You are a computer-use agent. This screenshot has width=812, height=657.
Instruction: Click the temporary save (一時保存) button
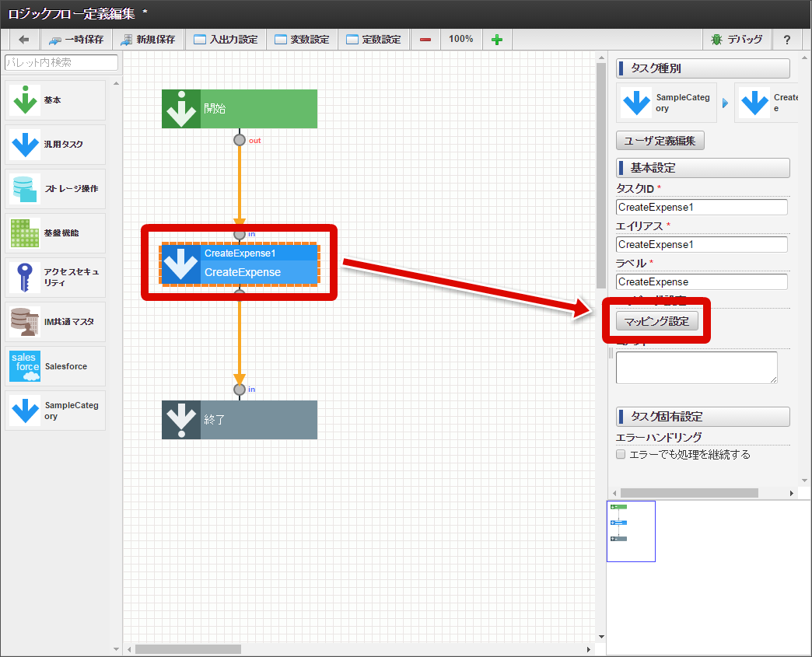(75, 40)
